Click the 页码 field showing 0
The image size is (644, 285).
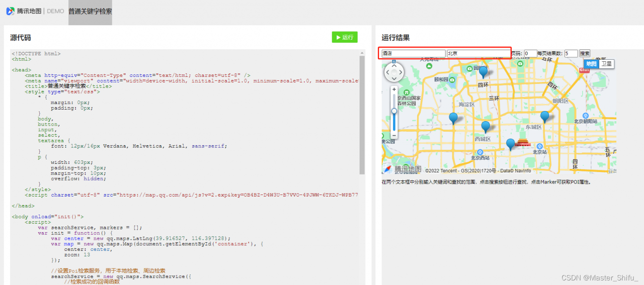click(530, 53)
